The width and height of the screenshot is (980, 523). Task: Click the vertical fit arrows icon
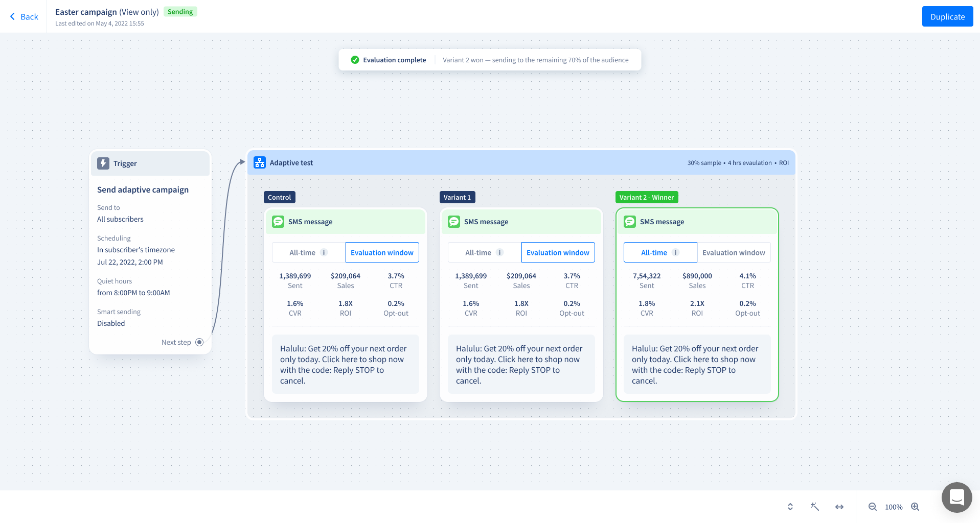[x=790, y=507]
